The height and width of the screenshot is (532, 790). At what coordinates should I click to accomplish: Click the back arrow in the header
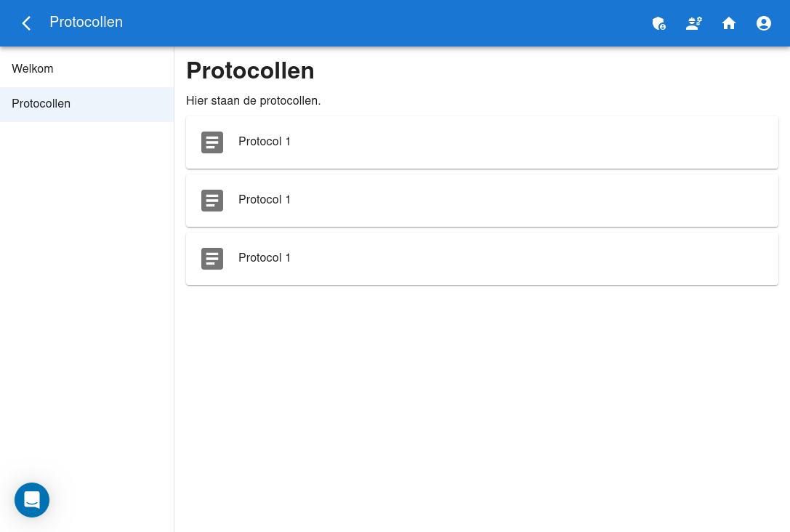click(26, 23)
